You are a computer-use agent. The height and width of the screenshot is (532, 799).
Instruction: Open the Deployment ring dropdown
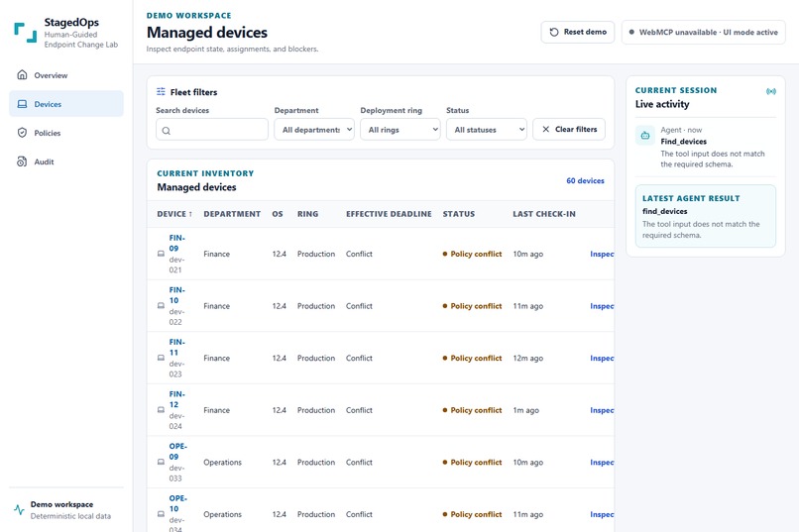[x=400, y=130]
